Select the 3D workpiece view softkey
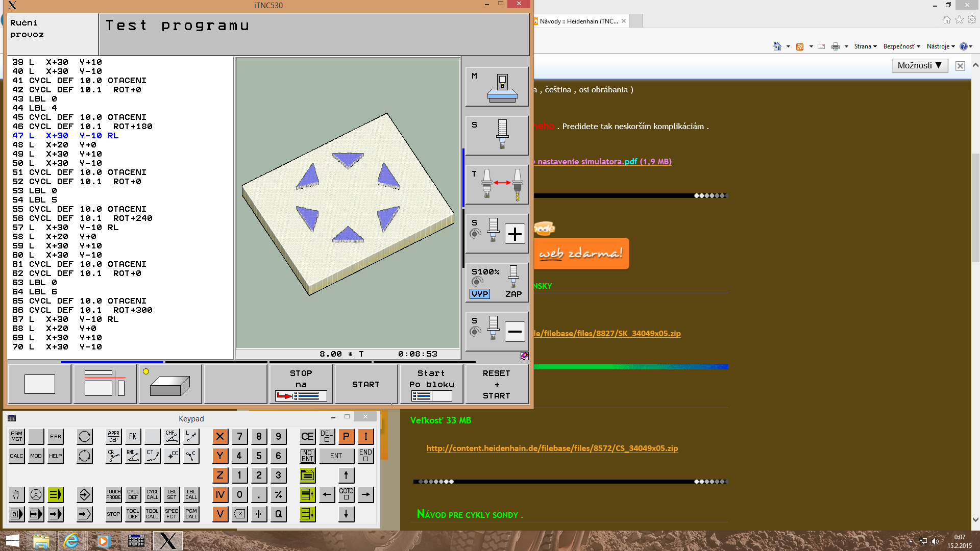The height and width of the screenshot is (551, 980). tap(170, 385)
